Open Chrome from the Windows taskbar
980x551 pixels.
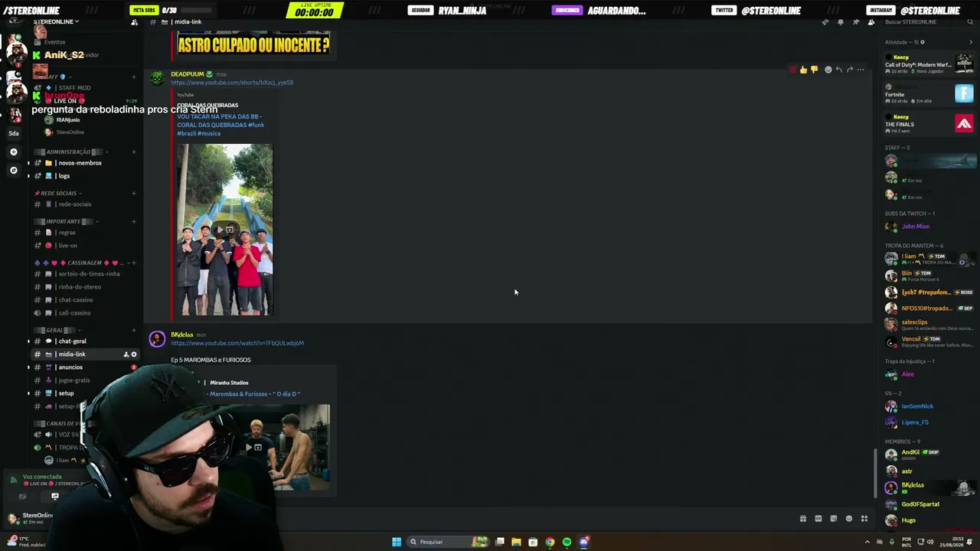[550, 542]
